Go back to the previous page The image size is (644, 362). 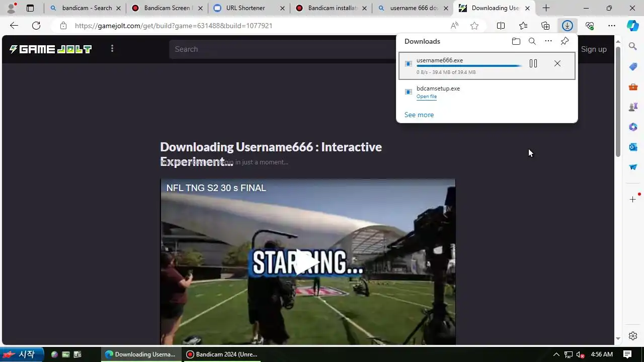[14, 26]
